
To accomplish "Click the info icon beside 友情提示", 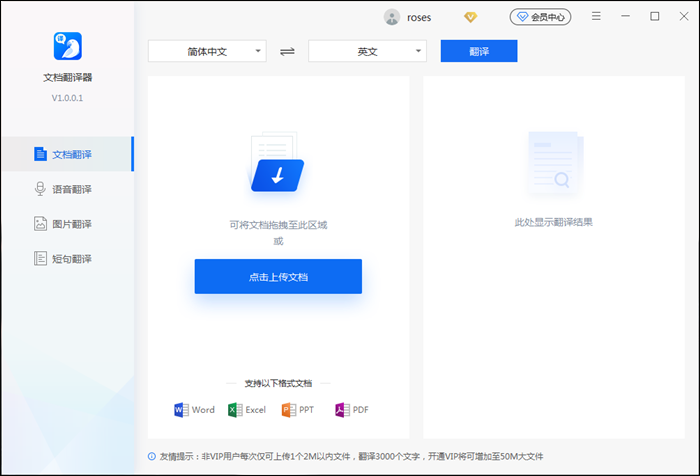I will click(x=152, y=456).
